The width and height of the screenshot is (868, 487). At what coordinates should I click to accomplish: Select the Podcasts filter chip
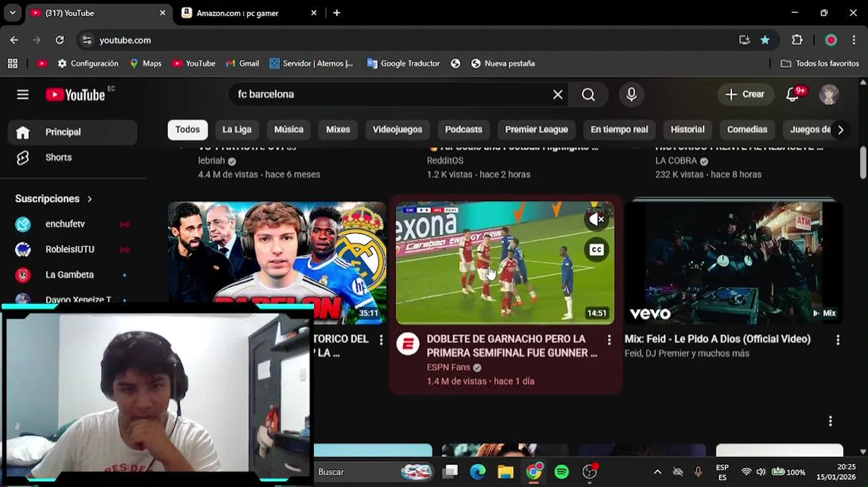(464, 129)
